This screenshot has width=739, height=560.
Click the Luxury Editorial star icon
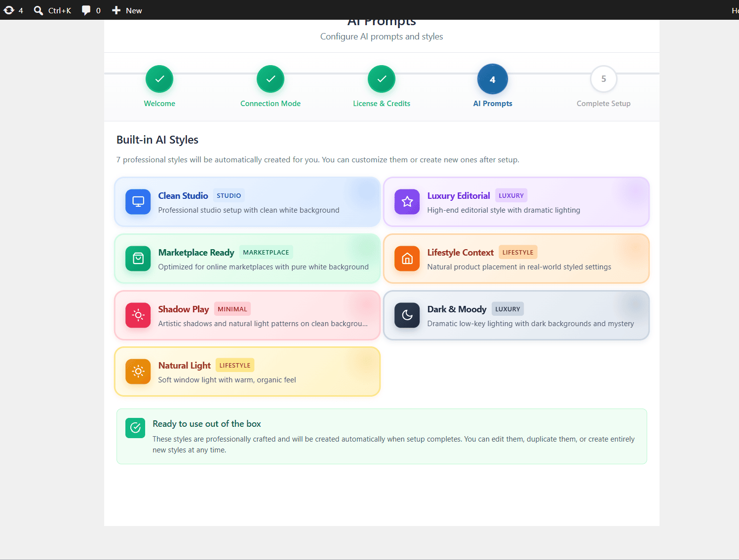tap(407, 202)
